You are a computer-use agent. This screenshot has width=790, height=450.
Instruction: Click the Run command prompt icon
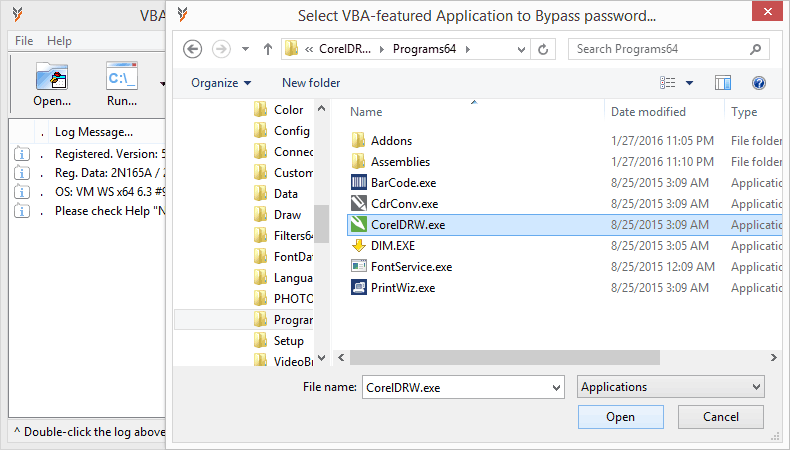(121, 77)
